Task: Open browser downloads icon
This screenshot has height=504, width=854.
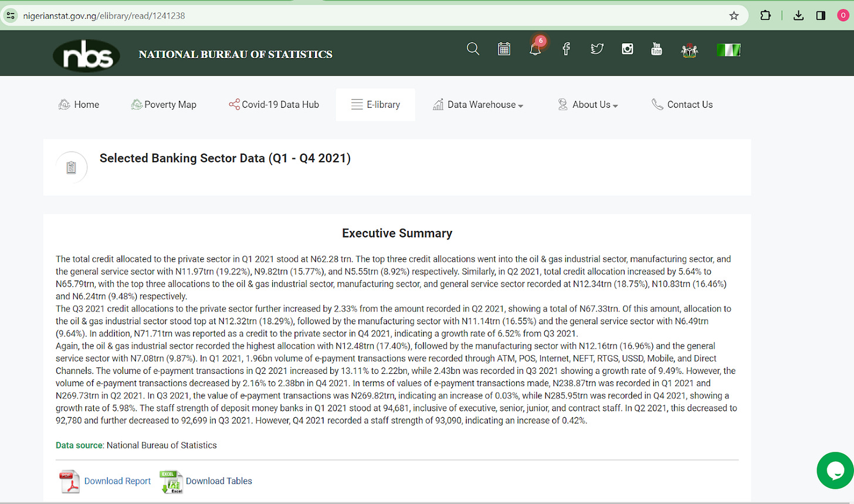Action: [798, 16]
